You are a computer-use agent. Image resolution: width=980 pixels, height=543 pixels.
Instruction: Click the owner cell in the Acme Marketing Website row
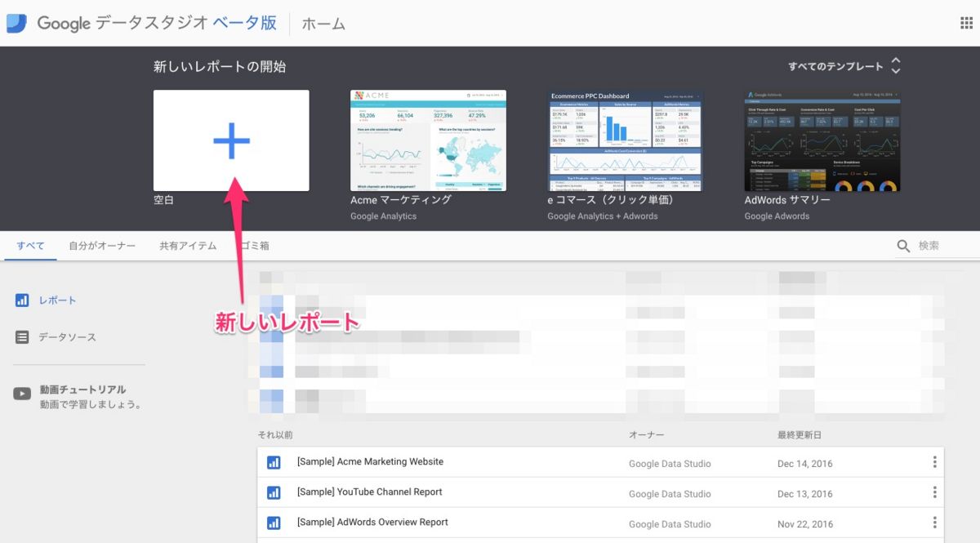coord(670,464)
